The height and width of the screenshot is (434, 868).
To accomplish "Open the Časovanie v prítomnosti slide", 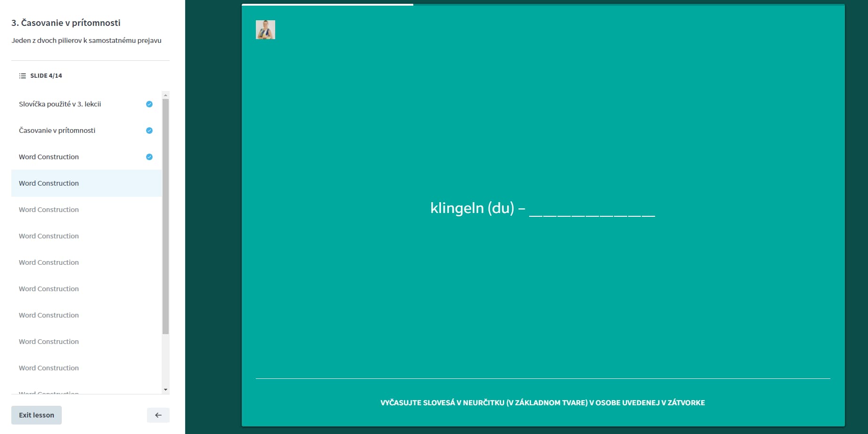I will tap(57, 131).
